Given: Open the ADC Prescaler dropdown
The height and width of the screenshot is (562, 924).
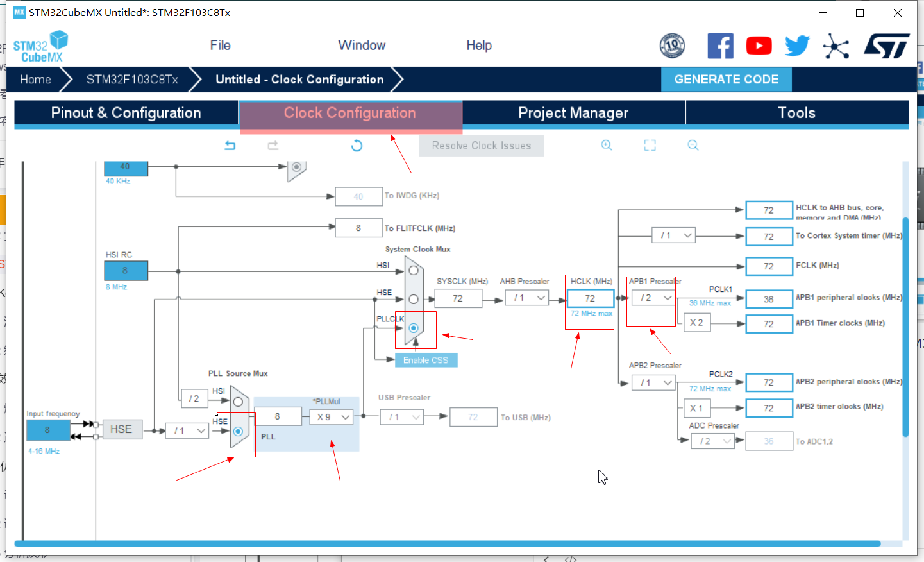Looking at the screenshot, I should [713, 441].
